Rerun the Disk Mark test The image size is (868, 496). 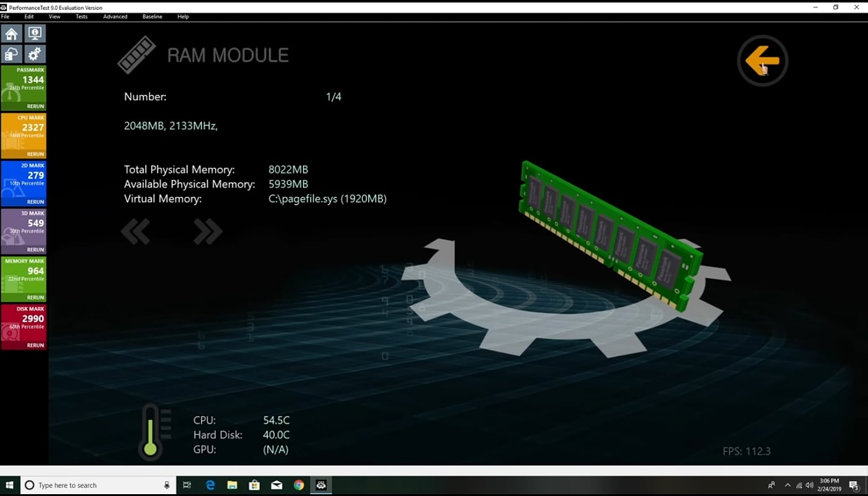pyautogui.click(x=35, y=345)
